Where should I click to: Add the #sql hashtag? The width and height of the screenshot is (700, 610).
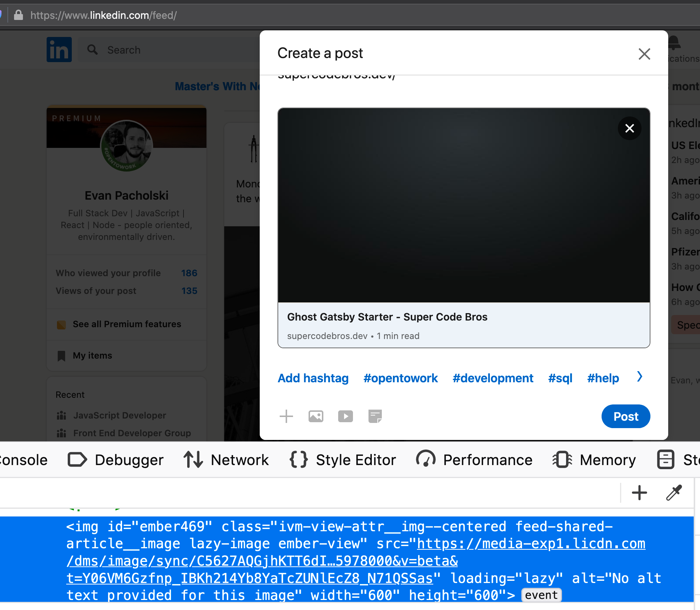point(560,378)
